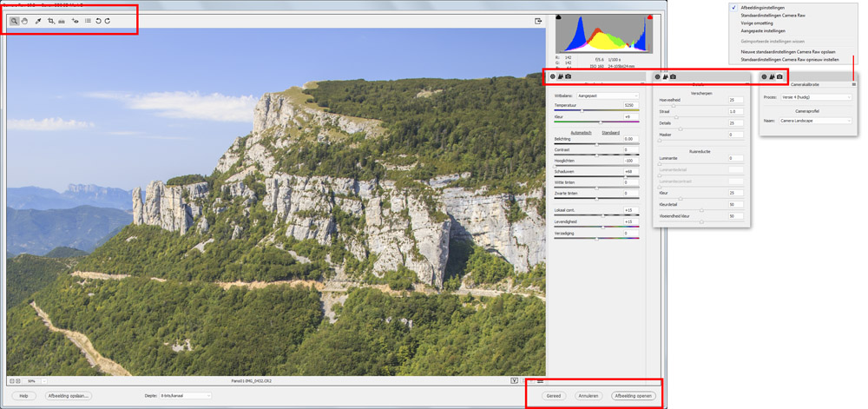This screenshot has height=409, width=868.
Task: Pick the White Balance eyedropper tool
Action: point(38,21)
